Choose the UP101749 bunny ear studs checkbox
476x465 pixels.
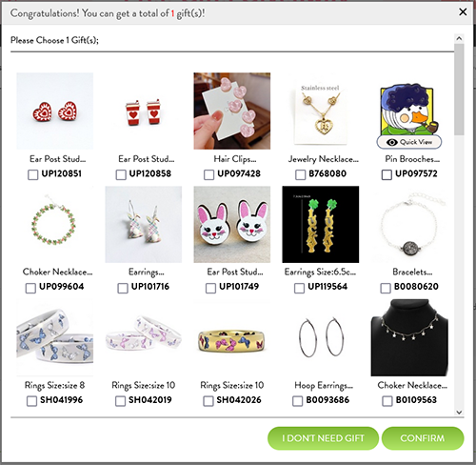point(210,288)
